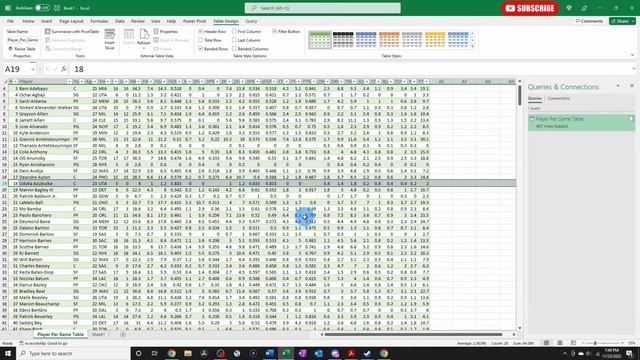Click the Refresh data icon
Image resolution: width=640 pixels, height=360 pixels.
click(144, 35)
